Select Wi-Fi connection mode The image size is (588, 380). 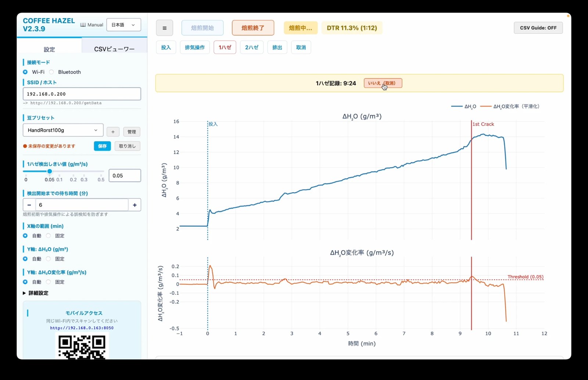[25, 72]
